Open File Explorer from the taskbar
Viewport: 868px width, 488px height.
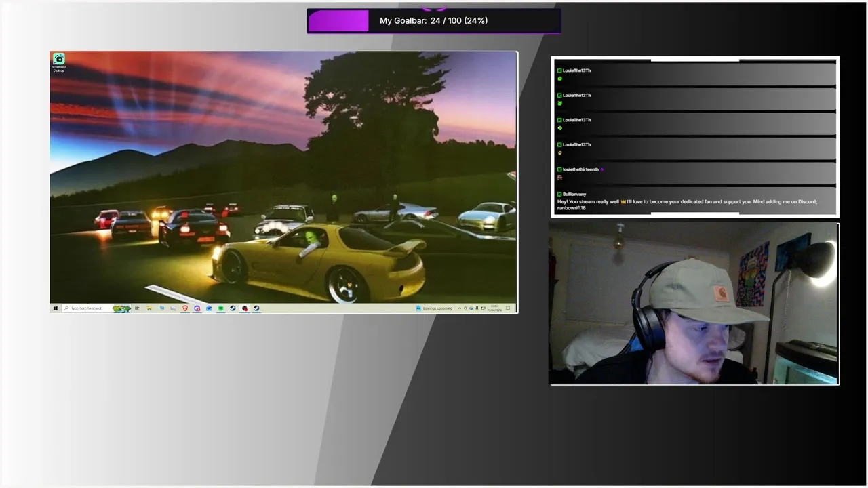(149, 308)
